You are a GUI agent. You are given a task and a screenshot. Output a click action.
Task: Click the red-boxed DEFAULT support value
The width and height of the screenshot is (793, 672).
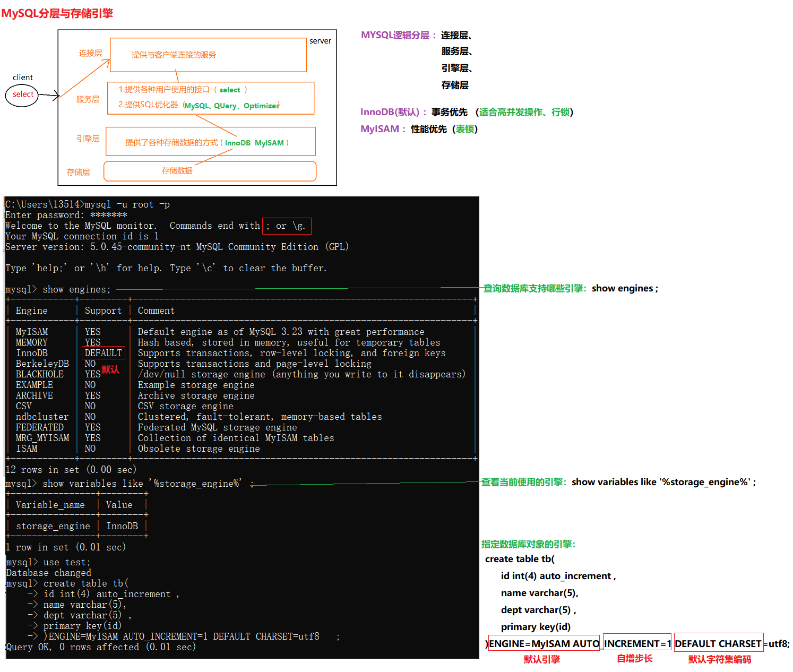click(x=104, y=353)
